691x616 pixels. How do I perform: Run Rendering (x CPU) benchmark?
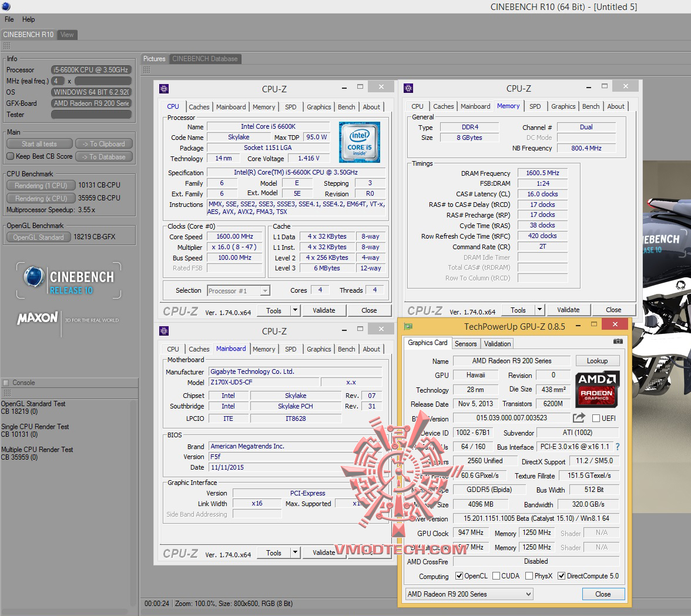coord(41,199)
